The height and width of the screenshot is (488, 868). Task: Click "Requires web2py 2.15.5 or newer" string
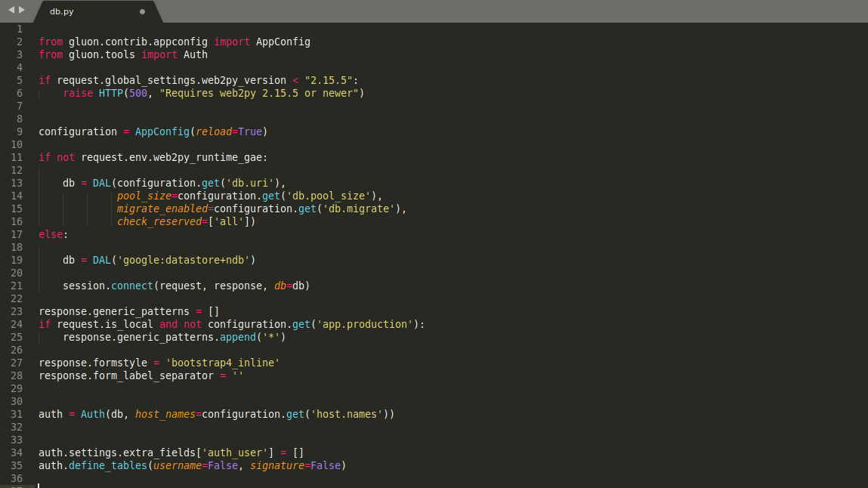click(x=259, y=93)
